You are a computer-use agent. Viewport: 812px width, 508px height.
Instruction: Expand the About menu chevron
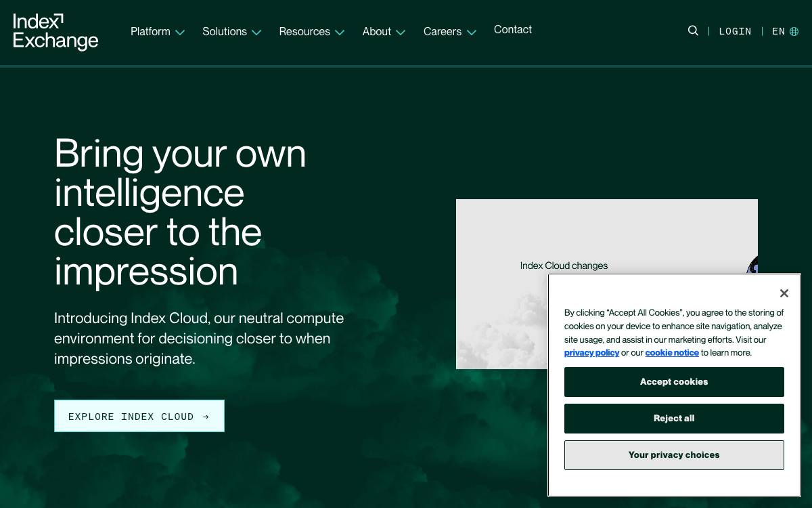pos(401,33)
